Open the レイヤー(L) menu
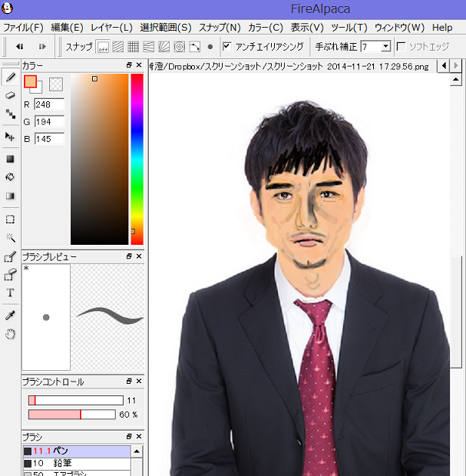The image size is (466, 476). tap(111, 28)
